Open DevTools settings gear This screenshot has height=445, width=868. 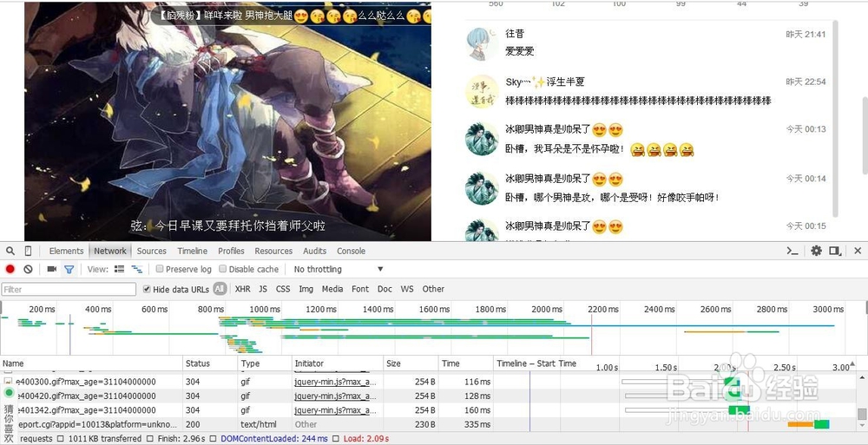pos(817,251)
